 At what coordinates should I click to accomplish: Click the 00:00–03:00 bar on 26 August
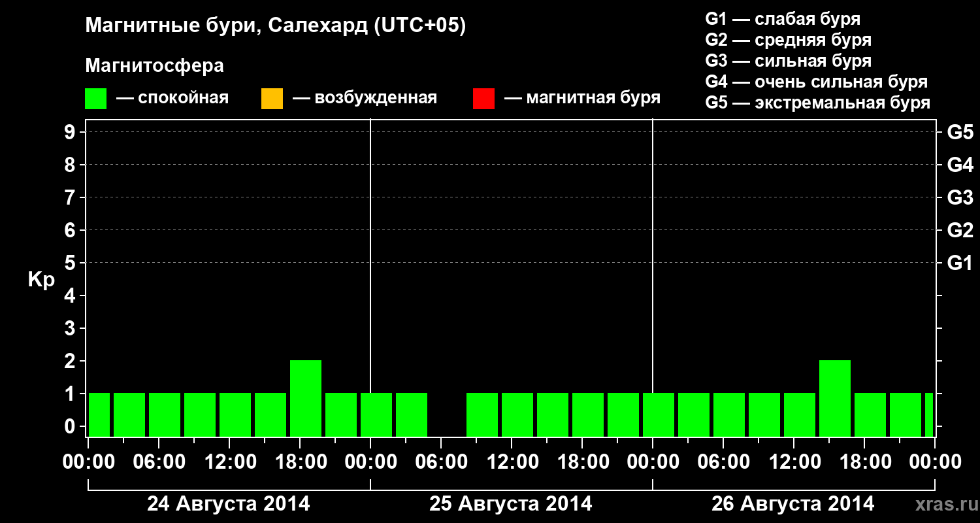[x=659, y=414]
